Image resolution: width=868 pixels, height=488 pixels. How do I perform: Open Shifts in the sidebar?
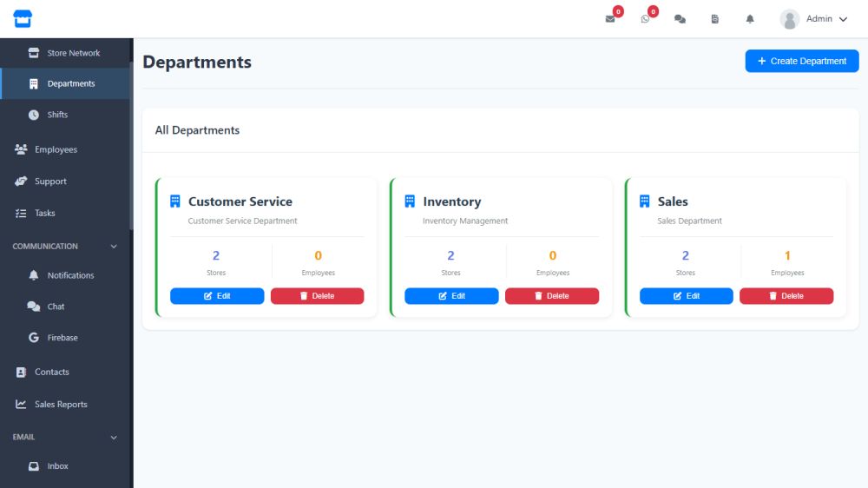point(57,115)
